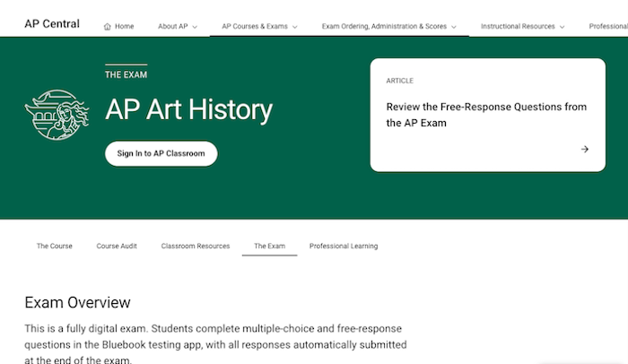The height and width of the screenshot is (364, 628).
Task: Click the AP Central site logo
Action: [52, 24]
